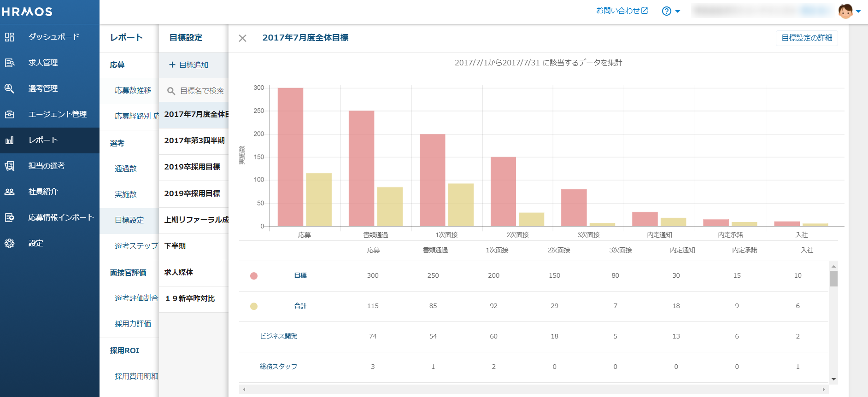Select the 2017年7月度全体目標 goal in list
This screenshot has height=397, width=868.
pos(194,115)
